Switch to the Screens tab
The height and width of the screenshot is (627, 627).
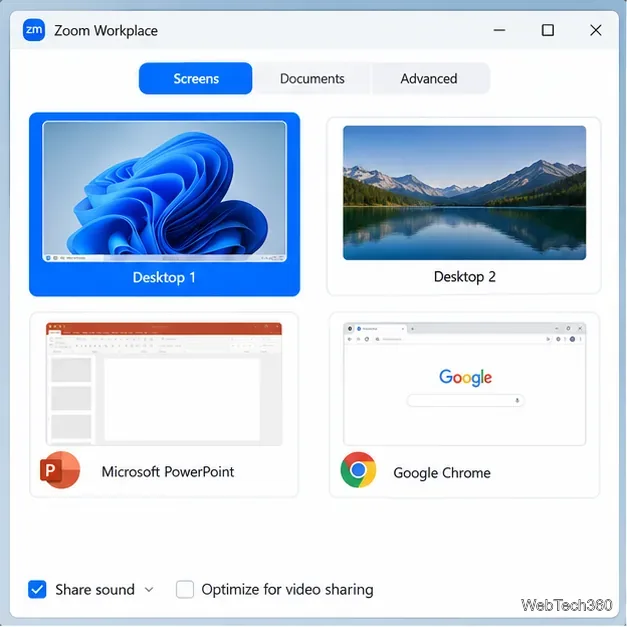click(196, 78)
